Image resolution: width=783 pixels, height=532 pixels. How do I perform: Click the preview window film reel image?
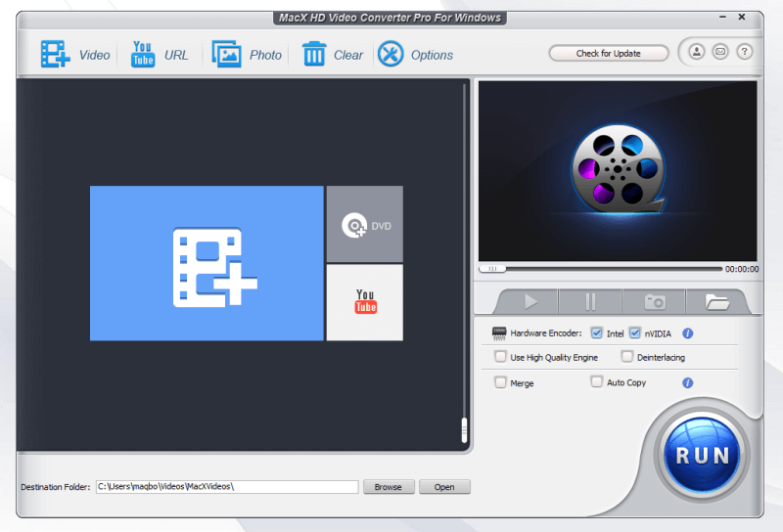(618, 170)
